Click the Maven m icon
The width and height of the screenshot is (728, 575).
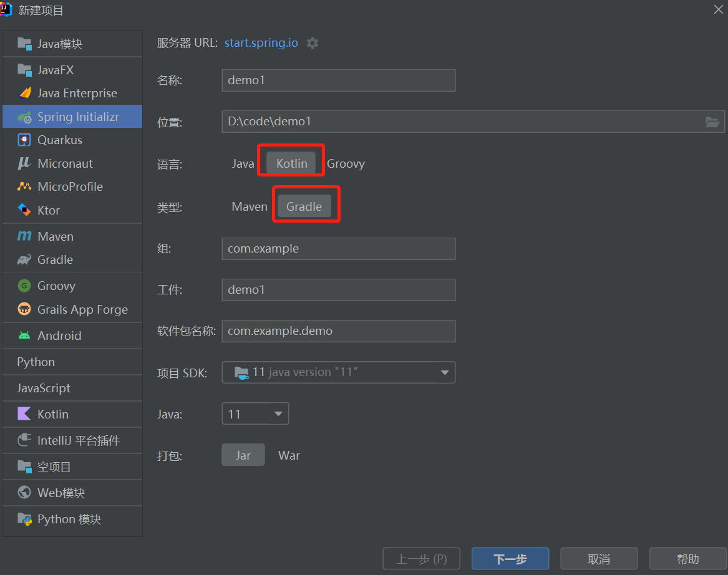[x=24, y=236]
